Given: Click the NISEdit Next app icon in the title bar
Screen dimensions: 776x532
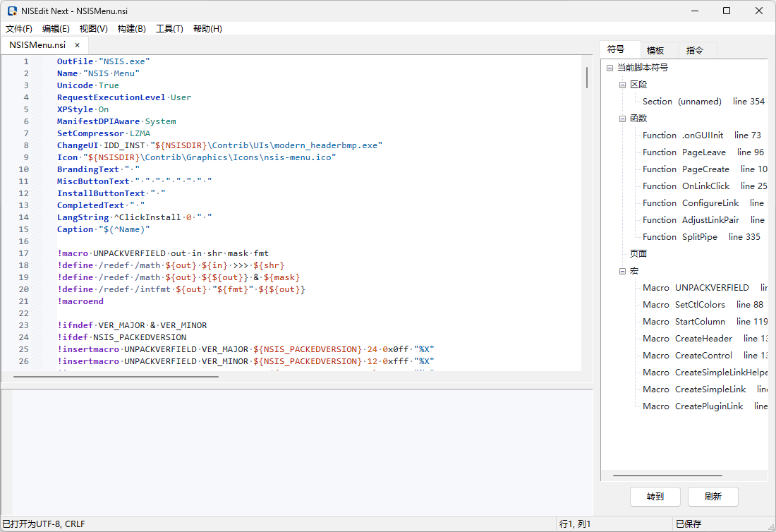Looking at the screenshot, I should 12,11.
